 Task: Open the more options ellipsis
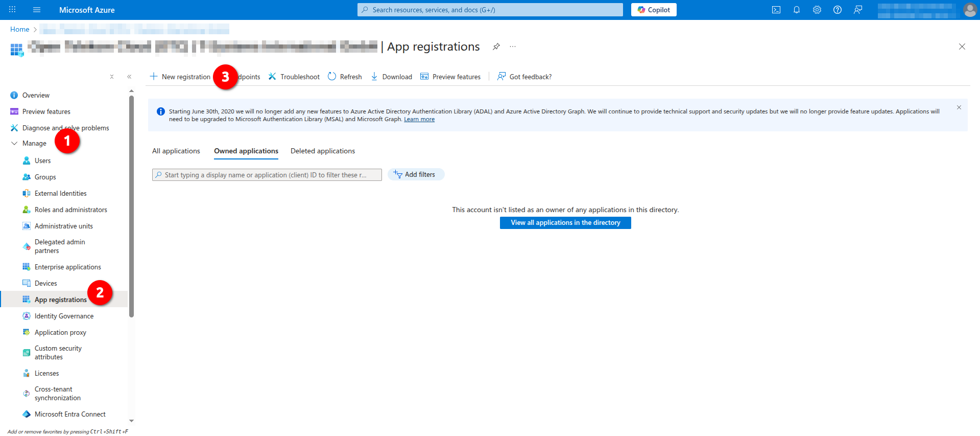point(513,47)
